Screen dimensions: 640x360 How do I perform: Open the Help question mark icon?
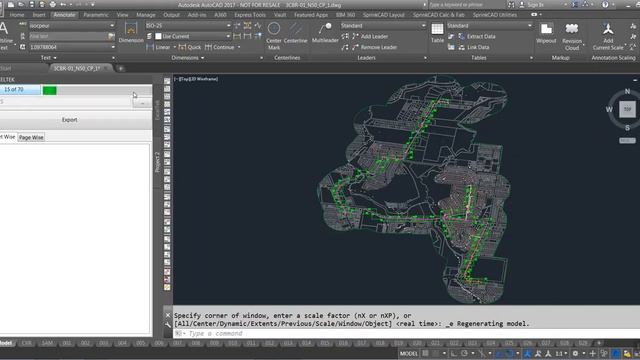click(605, 4)
